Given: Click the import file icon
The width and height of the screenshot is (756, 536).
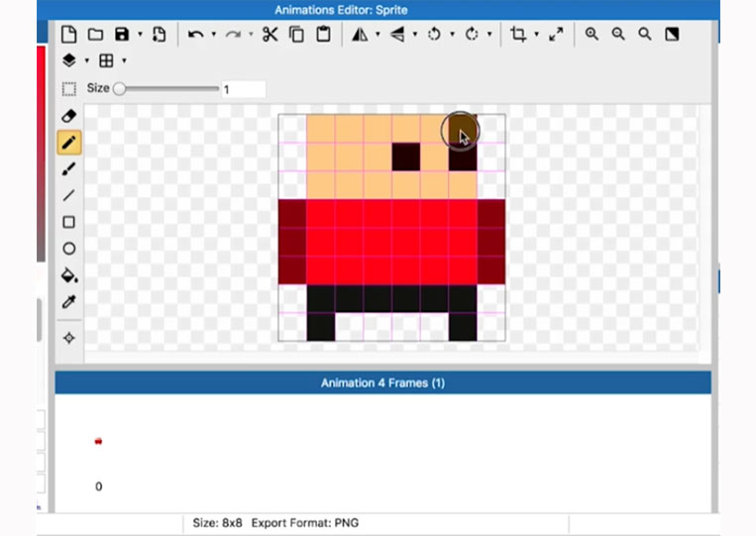Looking at the screenshot, I should [x=160, y=35].
